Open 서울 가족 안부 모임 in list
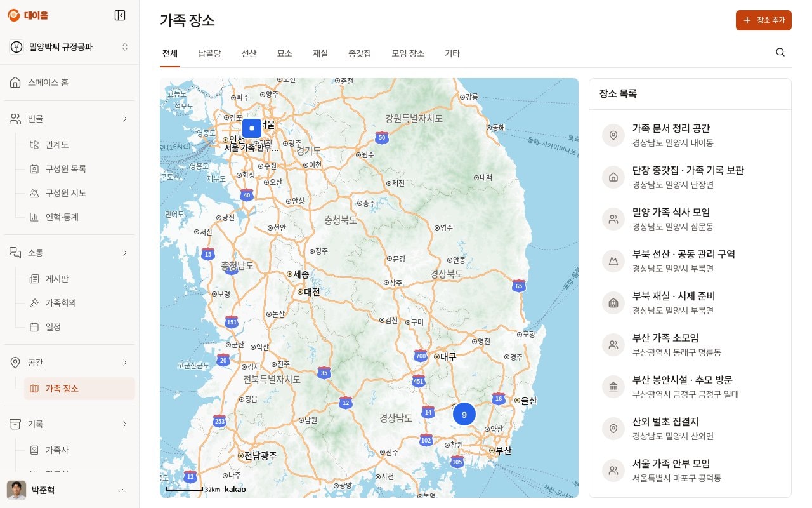The height and width of the screenshot is (508, 812). click(690, 471)
